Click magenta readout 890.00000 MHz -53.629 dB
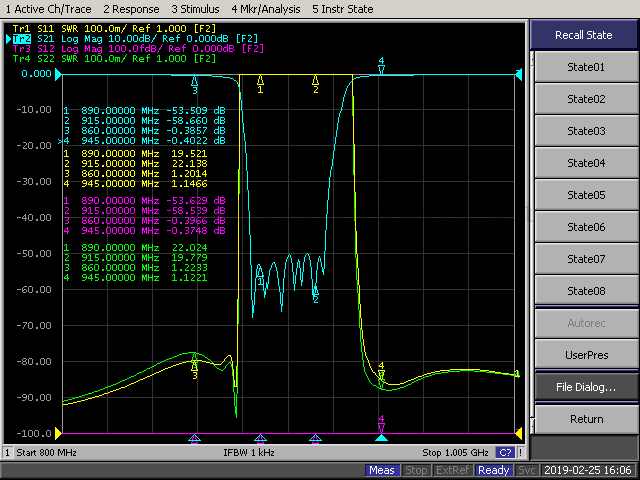 pos(144,201)
